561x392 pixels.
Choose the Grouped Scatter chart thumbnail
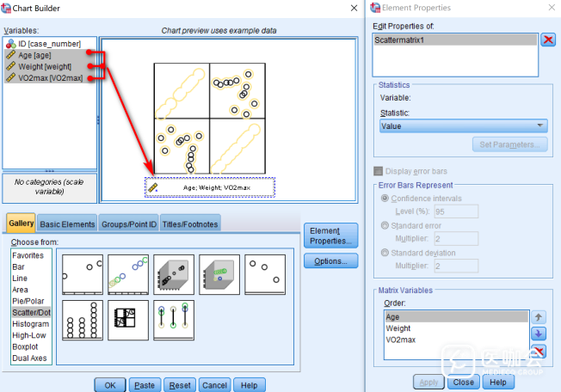pos(128,273)
